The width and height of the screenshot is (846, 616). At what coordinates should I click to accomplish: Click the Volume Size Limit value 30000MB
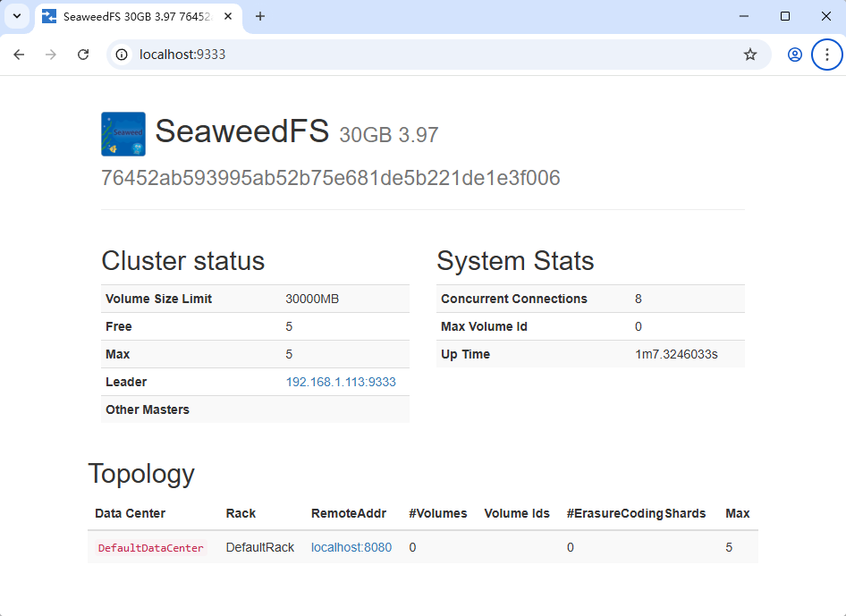pyautogui.click(x=312, y=299)
